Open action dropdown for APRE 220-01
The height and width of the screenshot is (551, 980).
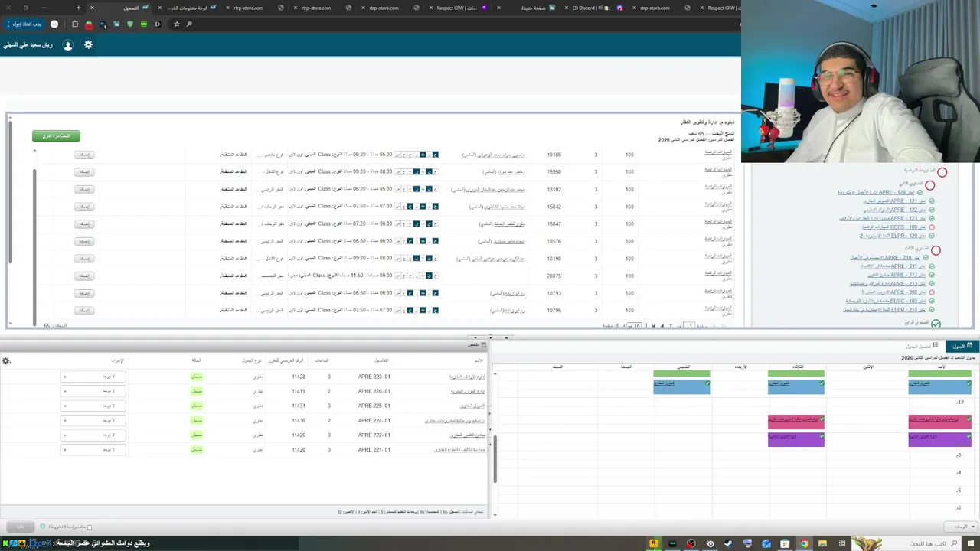[93, 391]
